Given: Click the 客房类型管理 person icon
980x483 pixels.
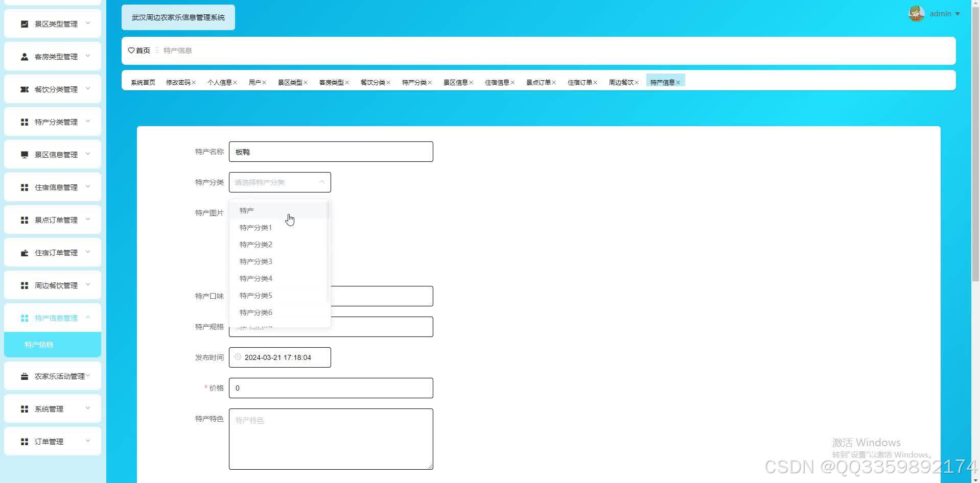Looking at the screenshot, I should tap(24, 57).
